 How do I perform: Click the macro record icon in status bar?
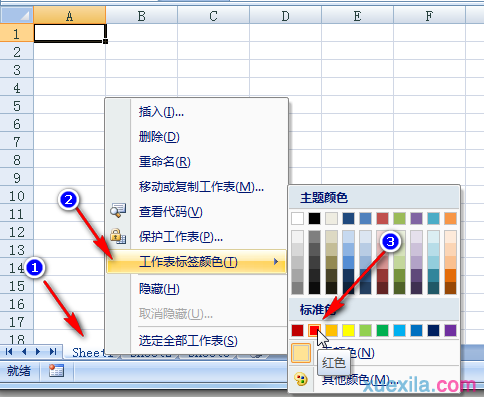[x=56, y=371]
